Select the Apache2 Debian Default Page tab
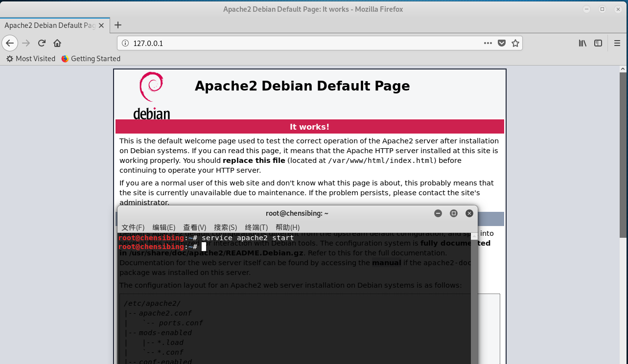The image size is (628, 364). pyautogui.click(x=54, y=25)
